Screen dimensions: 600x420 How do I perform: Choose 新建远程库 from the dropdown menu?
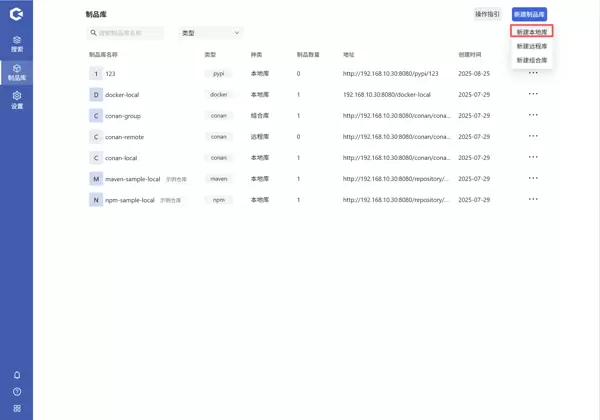(x=531, y=46)
